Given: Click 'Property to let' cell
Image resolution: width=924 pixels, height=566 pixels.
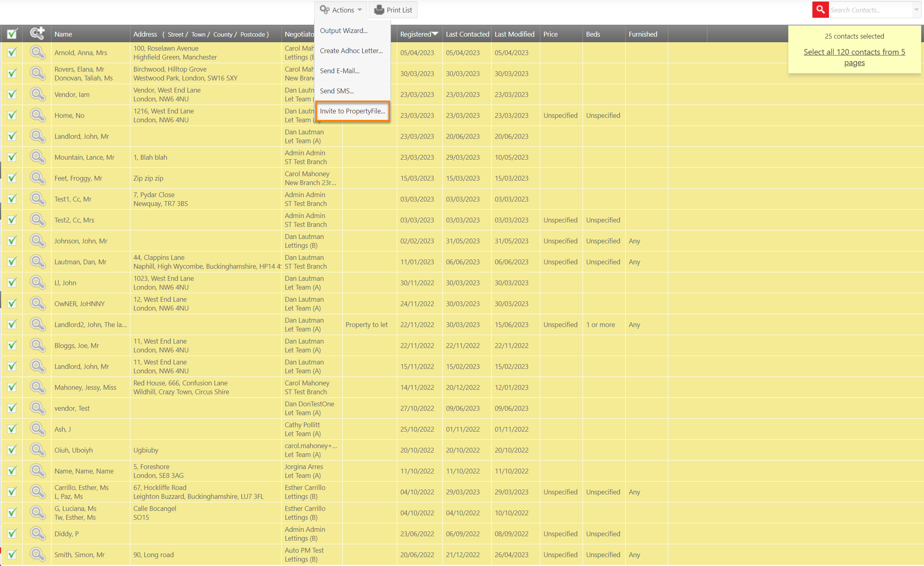Looking at the screenshot, I should pos(367,325).
